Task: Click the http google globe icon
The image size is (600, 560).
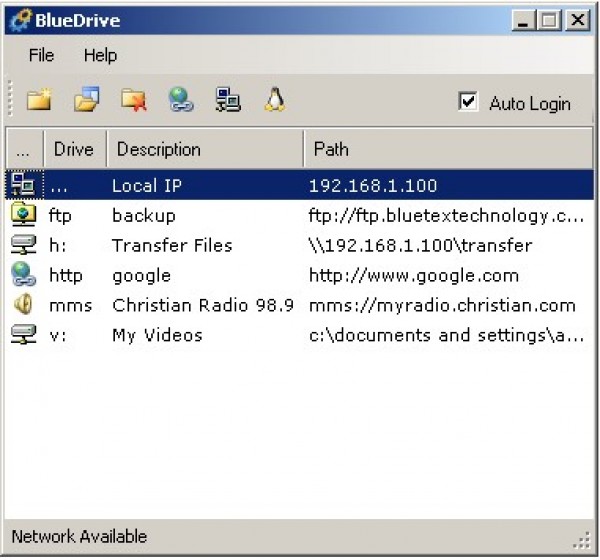Action: click(23, 274)
